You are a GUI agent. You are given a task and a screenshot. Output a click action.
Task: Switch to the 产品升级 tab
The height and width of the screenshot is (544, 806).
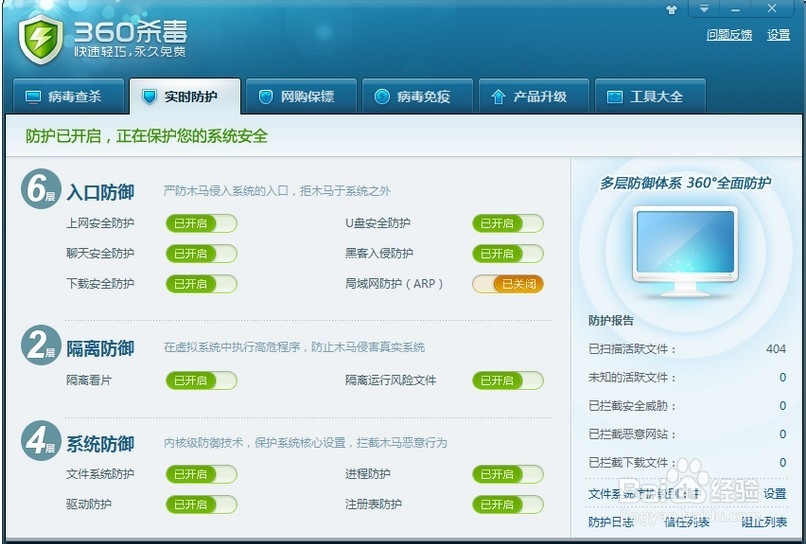coord(534,96)
